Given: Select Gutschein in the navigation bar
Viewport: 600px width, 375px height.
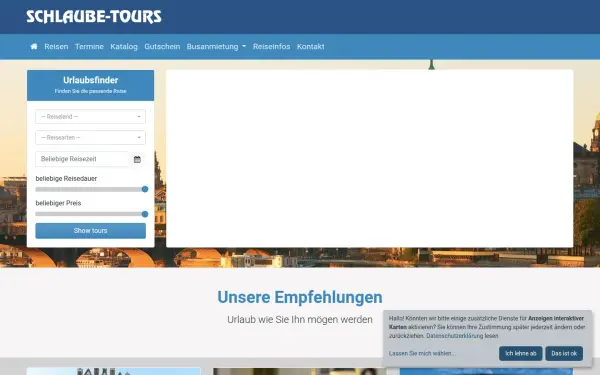Looking at the screenshot, I should [162, 47].
